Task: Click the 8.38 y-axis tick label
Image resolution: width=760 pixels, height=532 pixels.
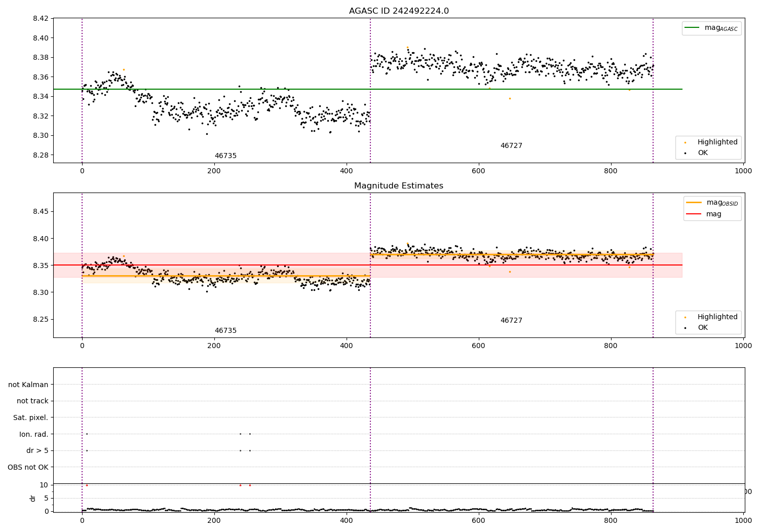Action: (41, 58)
